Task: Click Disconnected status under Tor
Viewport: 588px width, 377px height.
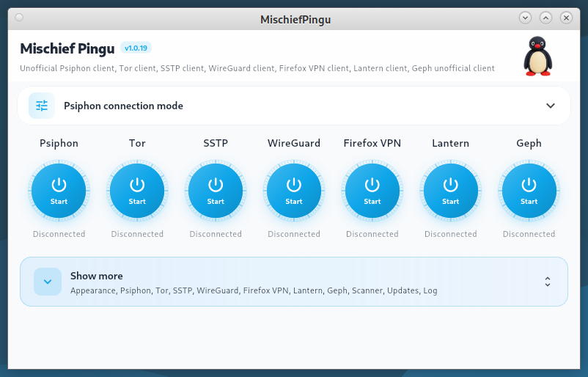Action: (137, 234)
